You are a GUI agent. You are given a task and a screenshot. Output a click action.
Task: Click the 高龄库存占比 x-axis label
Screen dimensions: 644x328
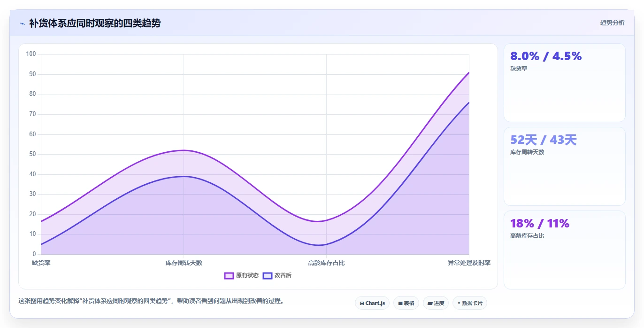click(x=326, y=263)
